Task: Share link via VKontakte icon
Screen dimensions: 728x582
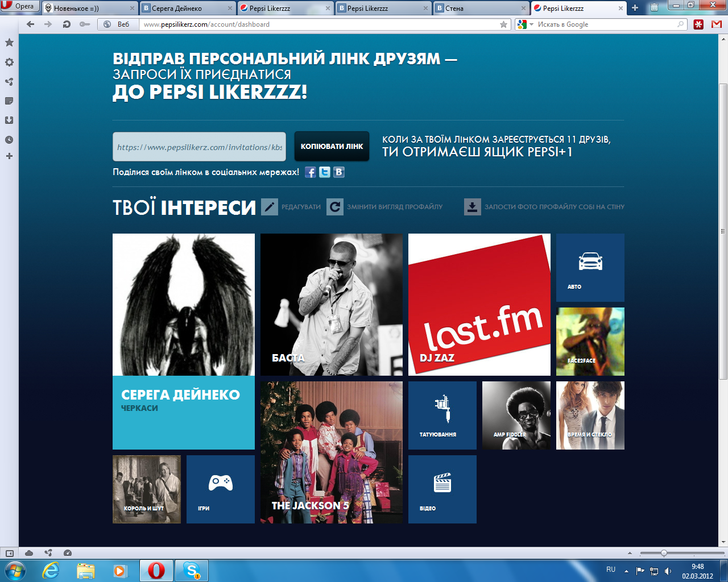Action: click(338, 172)
